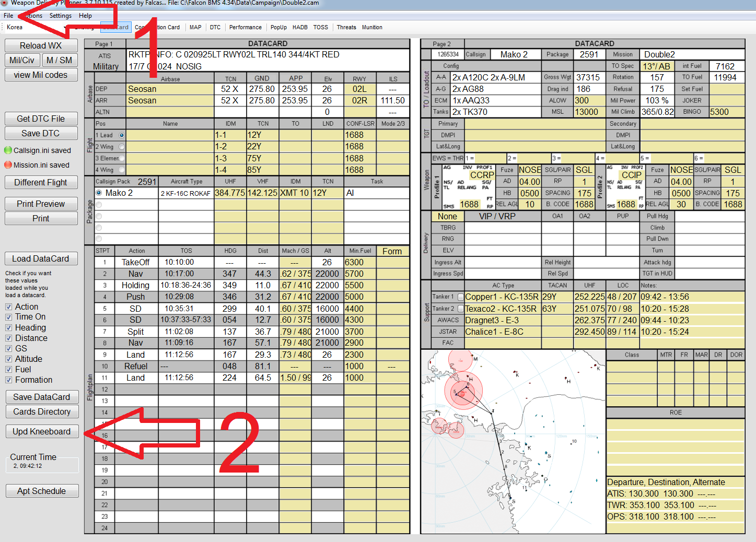Switch to the Munition tab
The image size is (756, 542).
(372, 27)
